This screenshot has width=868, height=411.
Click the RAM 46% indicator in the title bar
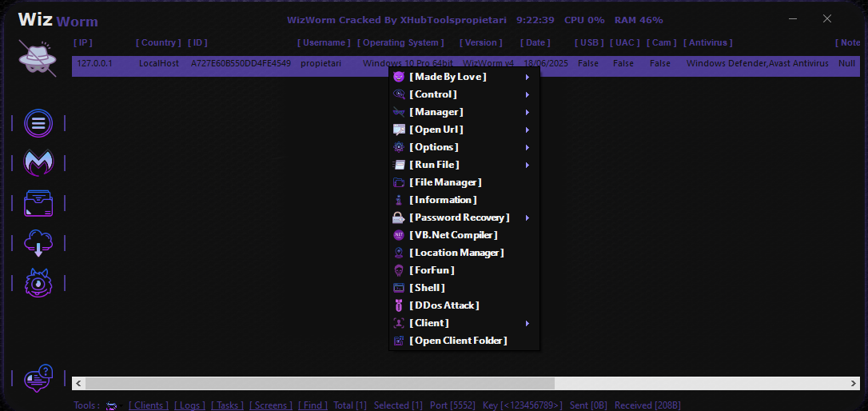coord(639,20)
